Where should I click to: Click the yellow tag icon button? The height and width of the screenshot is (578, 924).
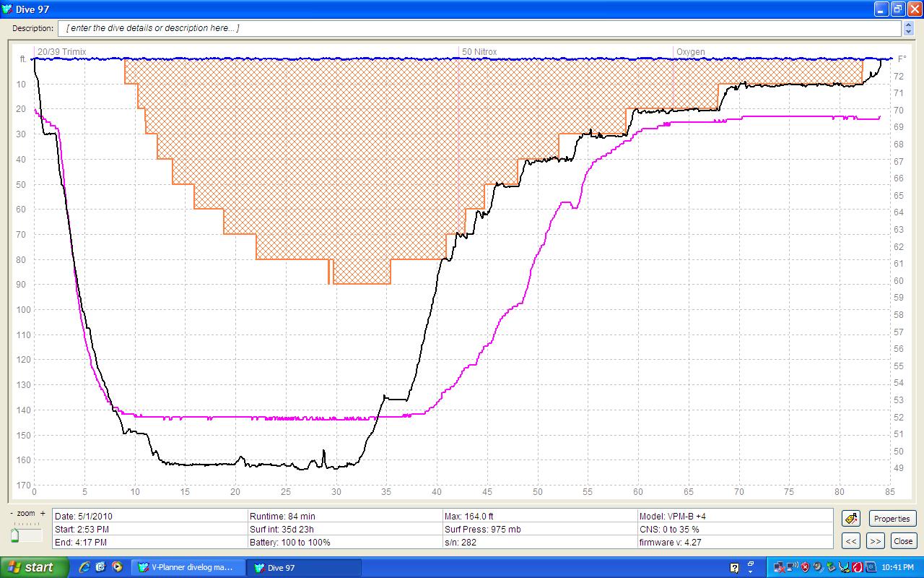tap(851, 519)
